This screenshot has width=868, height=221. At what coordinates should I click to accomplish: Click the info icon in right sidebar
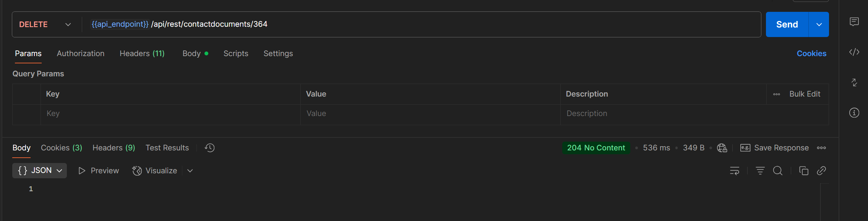coord(854,113)
